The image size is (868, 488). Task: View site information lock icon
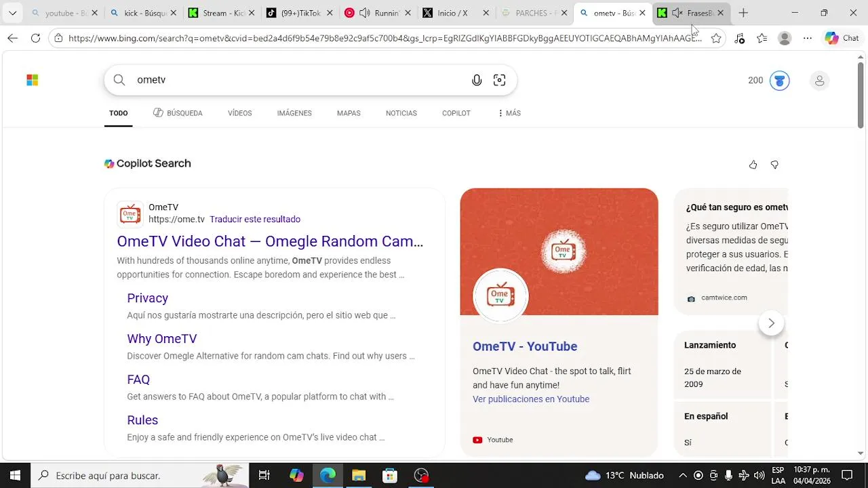point(59,39)
